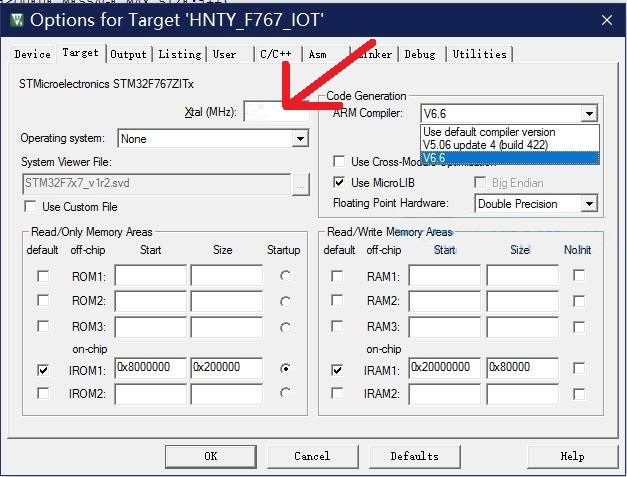Image resolution: width=627 pixels, height=477 pixels.
Task: Click the IRAM2 Size field
Action: [x=523, y=394]
